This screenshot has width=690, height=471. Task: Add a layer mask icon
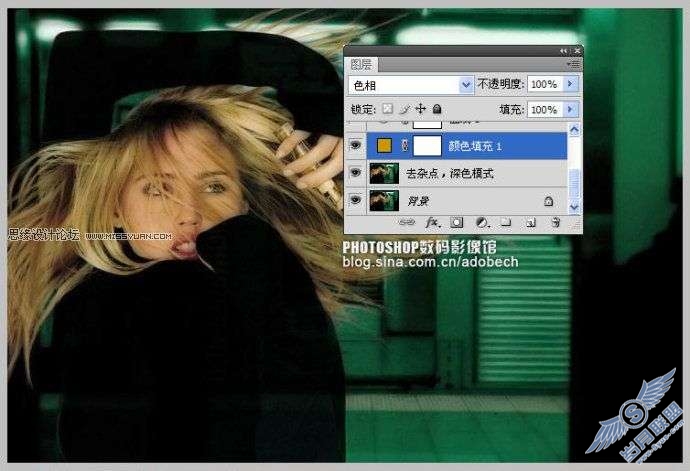(x=457, y=223)
